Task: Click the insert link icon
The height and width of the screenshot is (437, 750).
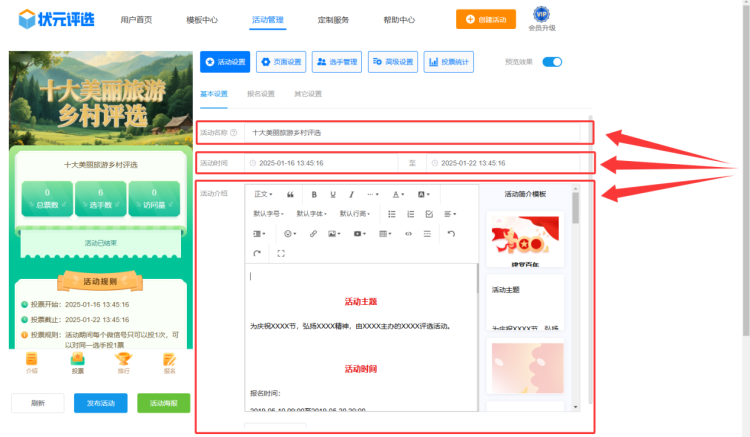Action: click(313, 233)
